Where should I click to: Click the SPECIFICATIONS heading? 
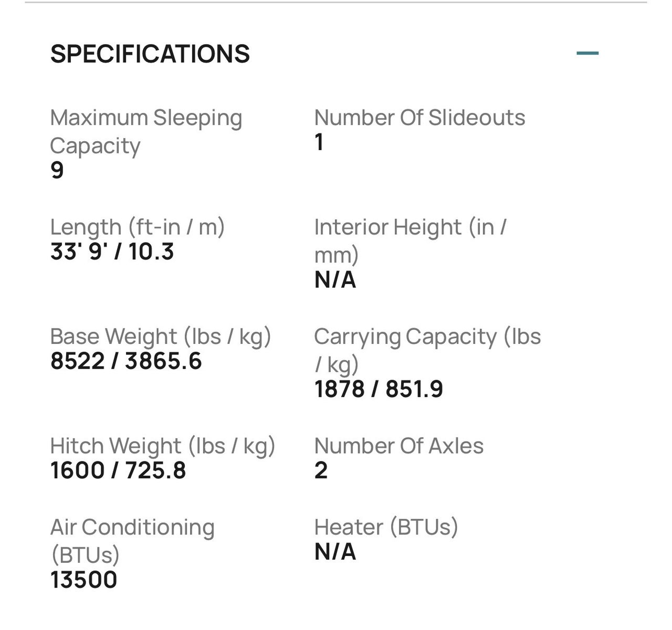(150, 54)
